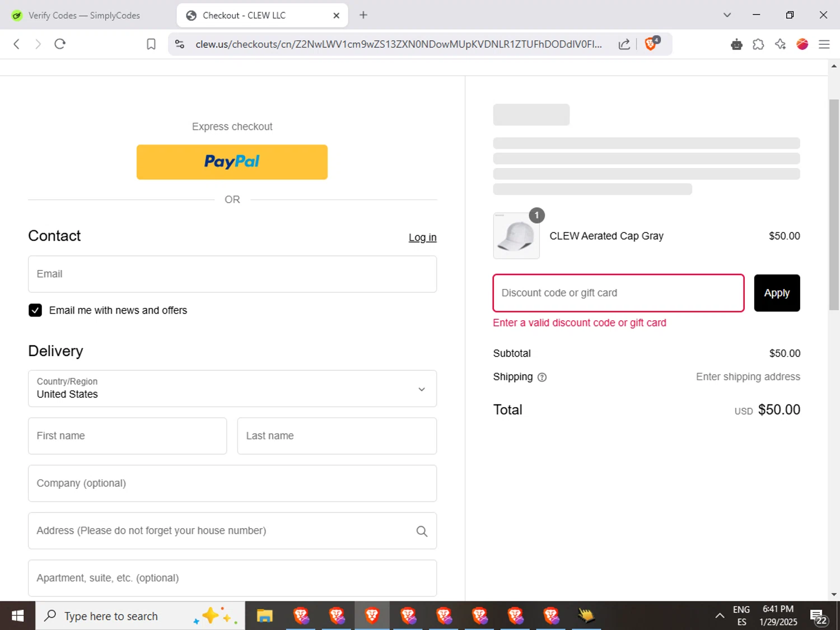Image resolution: width=840 pixels, height=630 pixels.
Task: Click the Last name field
Action: 337,436
